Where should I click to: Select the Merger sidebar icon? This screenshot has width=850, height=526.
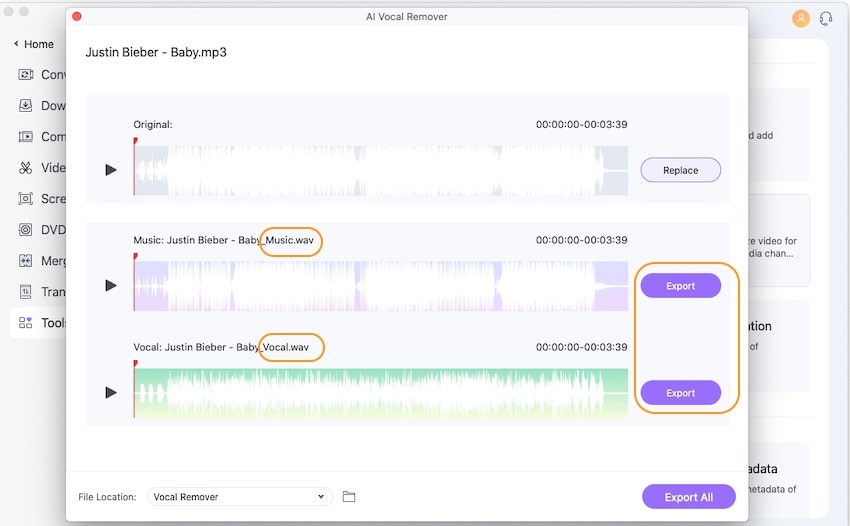[x=26, y=261]
